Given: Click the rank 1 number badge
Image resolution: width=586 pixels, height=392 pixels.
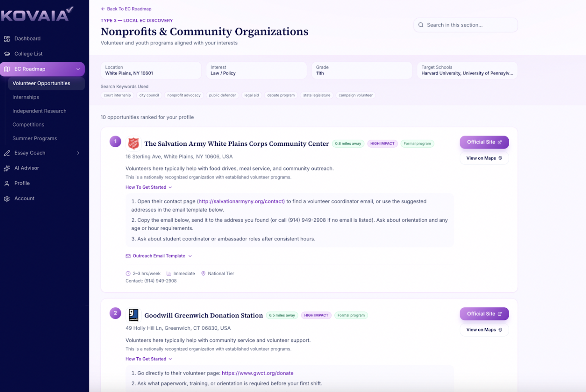Looking at the screenshot, I should [115, 141].
